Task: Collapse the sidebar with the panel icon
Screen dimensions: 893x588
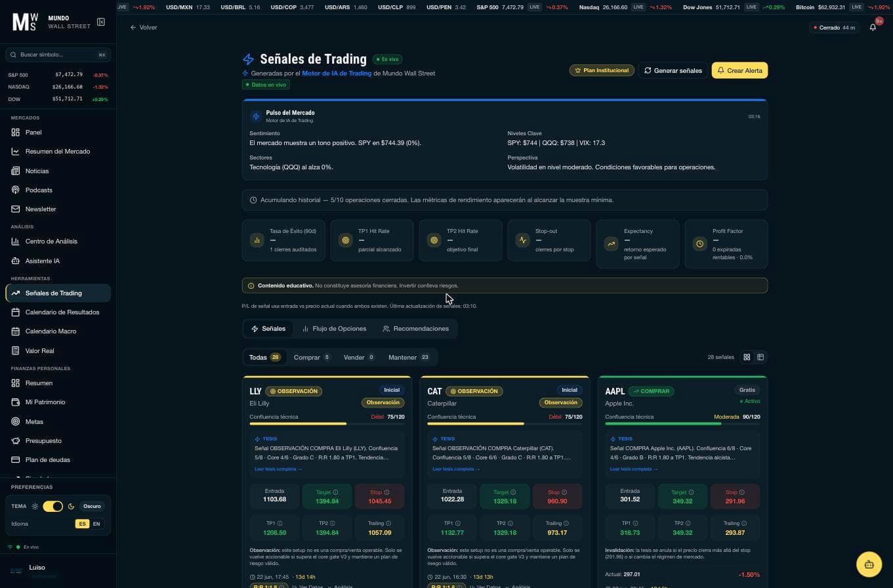Action: tap(101, 22)
